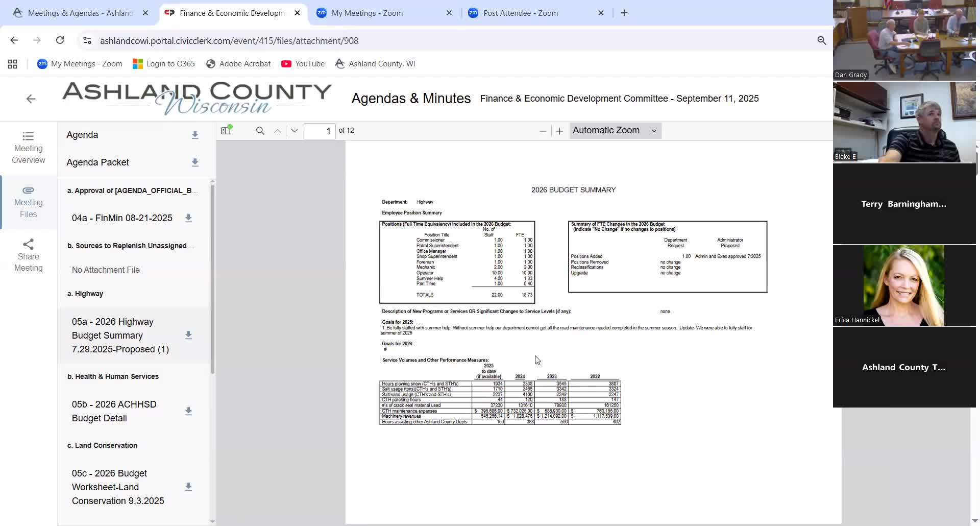
Task: Switch to Post Attendee - Zoom tab
Action: coord(536,13)
